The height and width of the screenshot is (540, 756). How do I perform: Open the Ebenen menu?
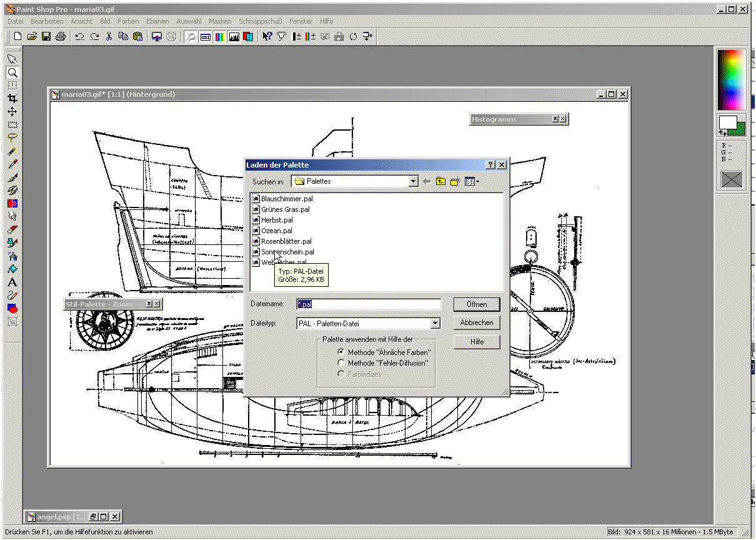[x=157, y=21]
